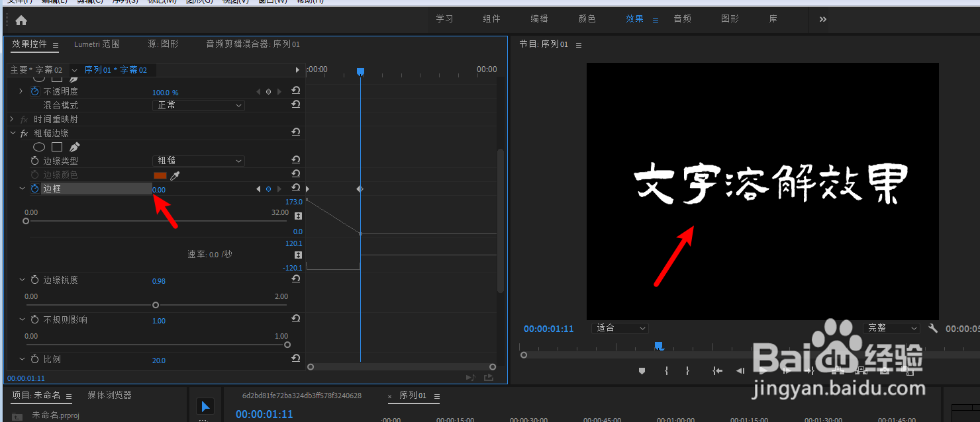Image resolution: width=980 pixels, height=422 pixels.
Task: Go to previous 边框 keyframe
Action: pyautogui.click(x=258, y=189)
